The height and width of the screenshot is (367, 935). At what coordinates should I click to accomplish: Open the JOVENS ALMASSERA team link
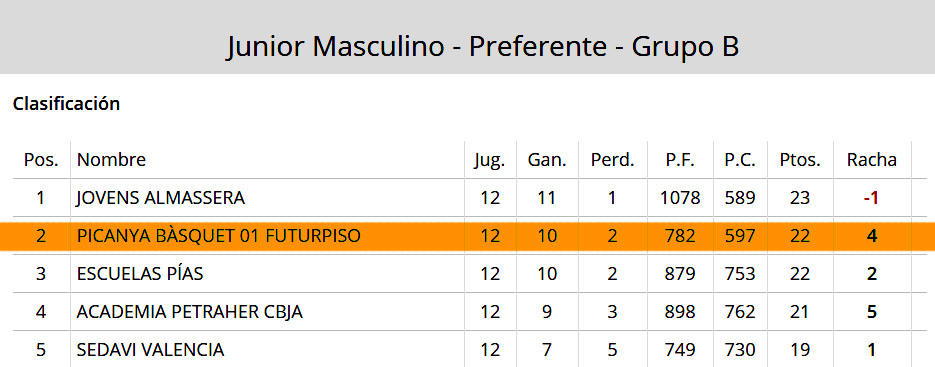161,198
